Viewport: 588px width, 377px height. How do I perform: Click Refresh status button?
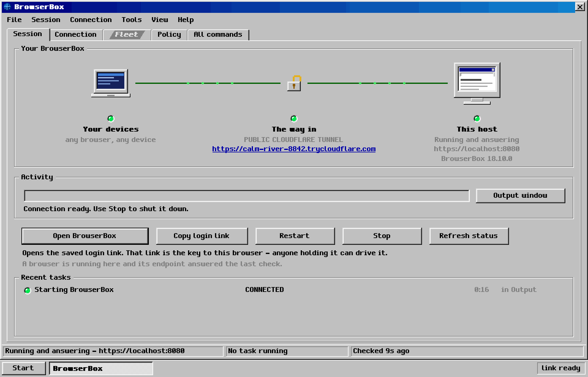(469, 236)
